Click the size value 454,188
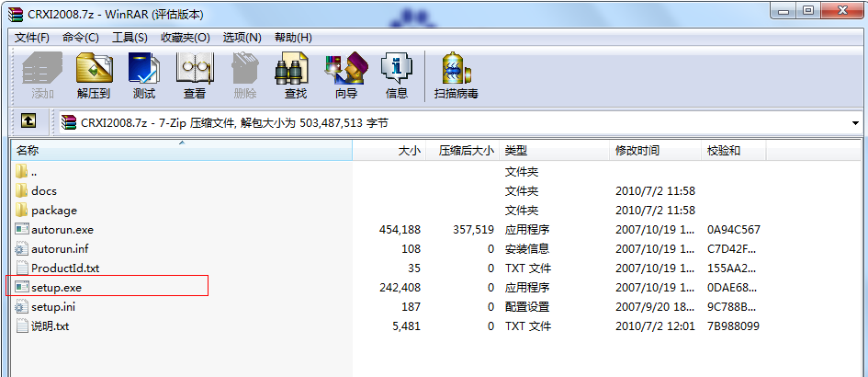 (400, 230)
